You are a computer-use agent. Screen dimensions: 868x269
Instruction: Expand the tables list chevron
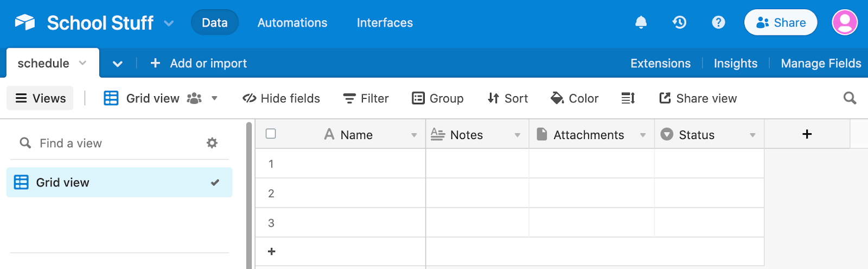tap(118, 64)
